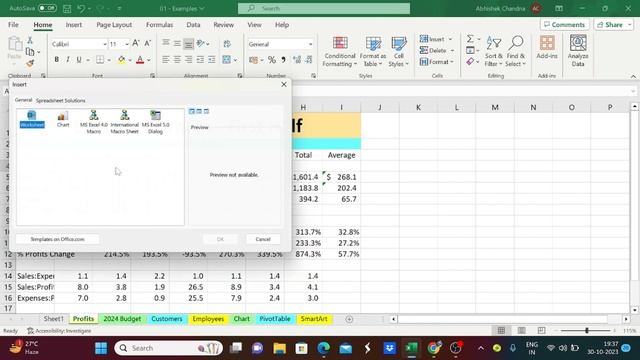Image resolution: width=640 pixels, height=360 pixels.
Task: Toggle the AutoSave switch
Action: (x=47, y=8)
